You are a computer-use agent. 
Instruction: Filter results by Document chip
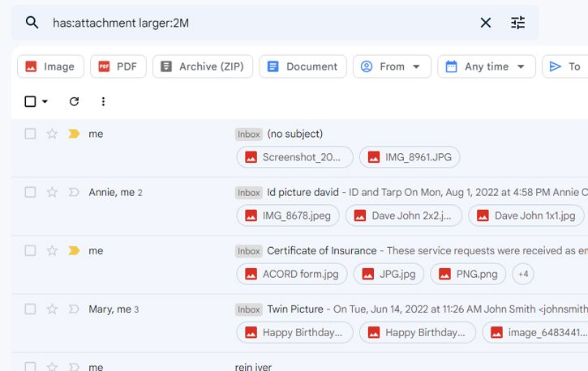click(303, 66)
